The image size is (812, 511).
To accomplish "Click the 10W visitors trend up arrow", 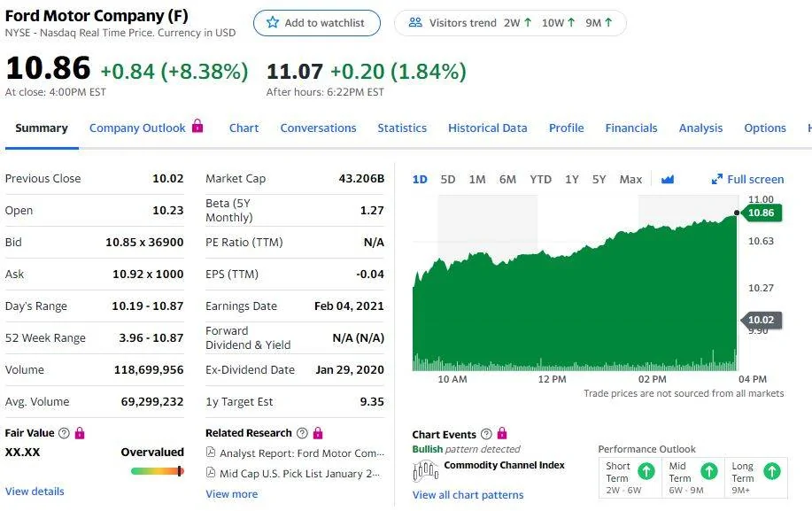I will (x=571, y=22).
